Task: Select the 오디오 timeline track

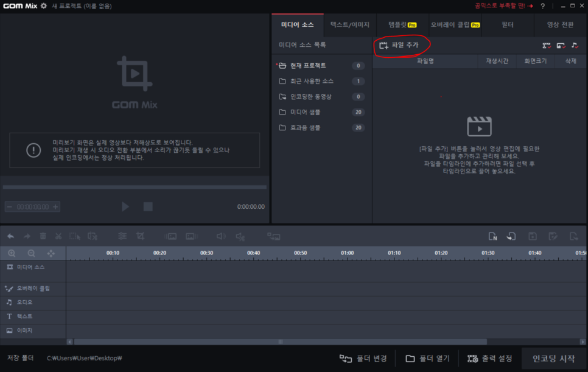Action: (33, 302)
